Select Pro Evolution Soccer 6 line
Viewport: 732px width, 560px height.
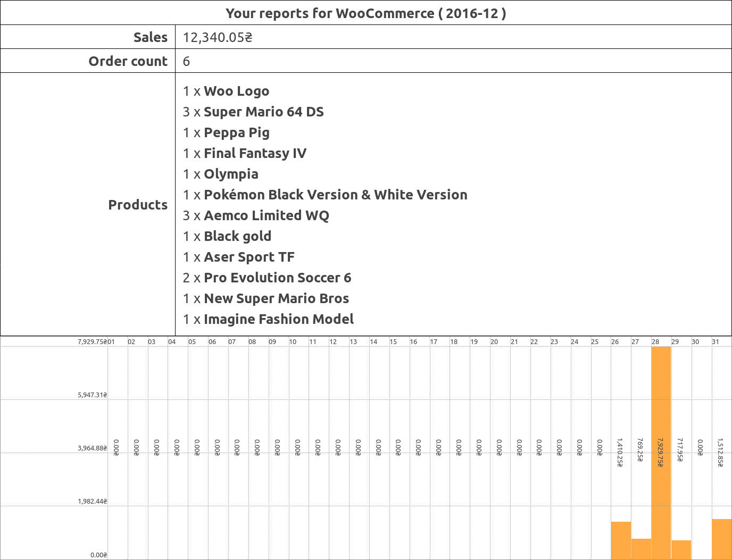[x=267, y=278]
